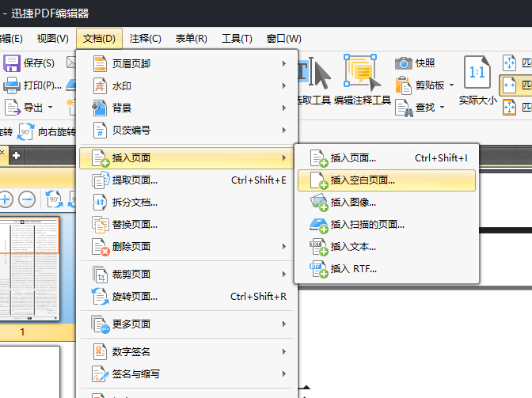Image resolution: width=532 pixels, height=398 pixels.
Task: Open the 注释(C) menu
Action: point(145,39)
